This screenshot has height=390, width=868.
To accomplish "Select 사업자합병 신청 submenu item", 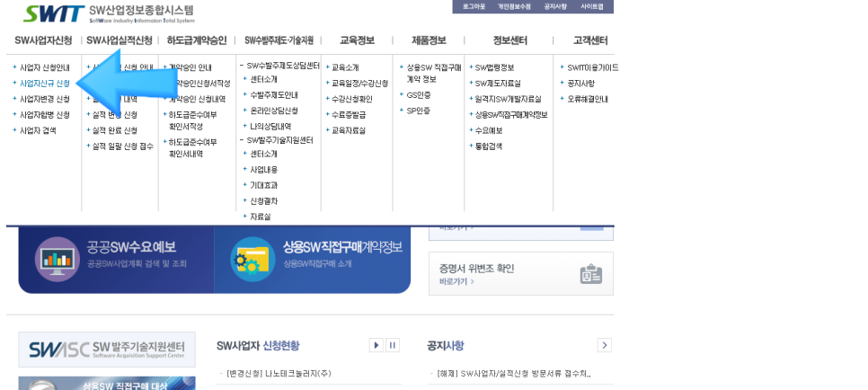I will pos(44,115).
